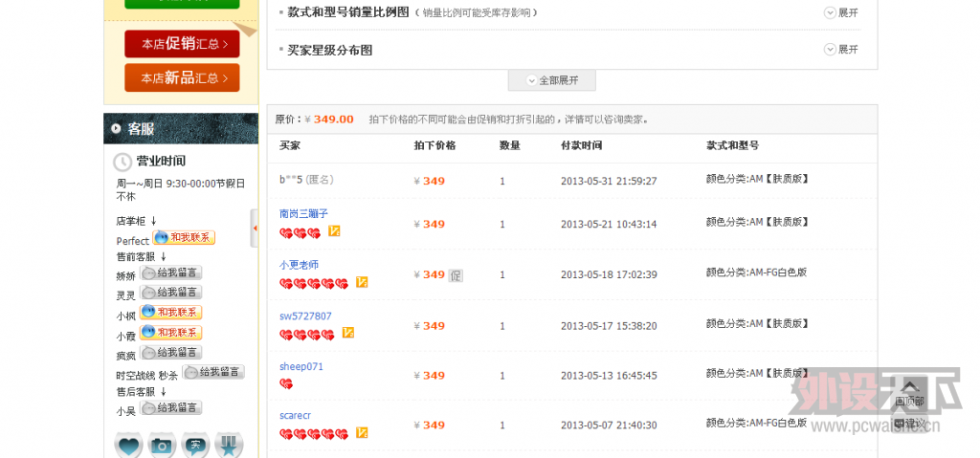This screenshot has width=980, height=458.
Task: Click original price ¥349.00
Action: [x=328, y=120]
